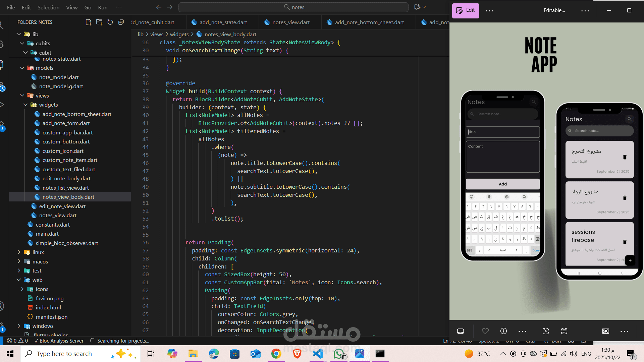This screenshot has height=362, width=644.
Task: Click the Type here to search box
Action: [x=80, y=354]
